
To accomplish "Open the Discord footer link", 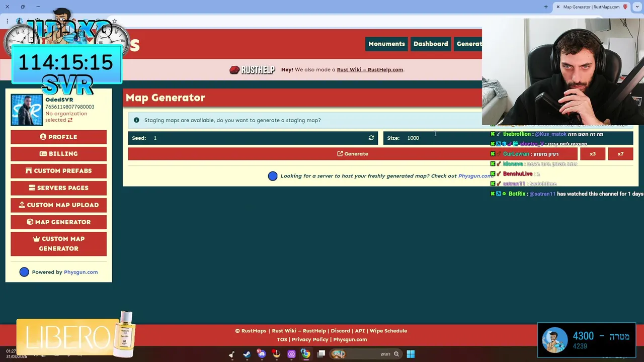I will click(x=340, y=331).
